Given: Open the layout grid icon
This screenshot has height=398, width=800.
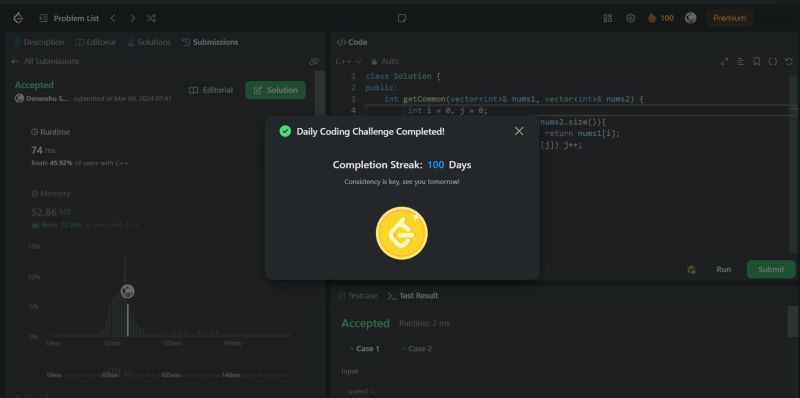Looking at the screenshot, I should pos(608,18).
